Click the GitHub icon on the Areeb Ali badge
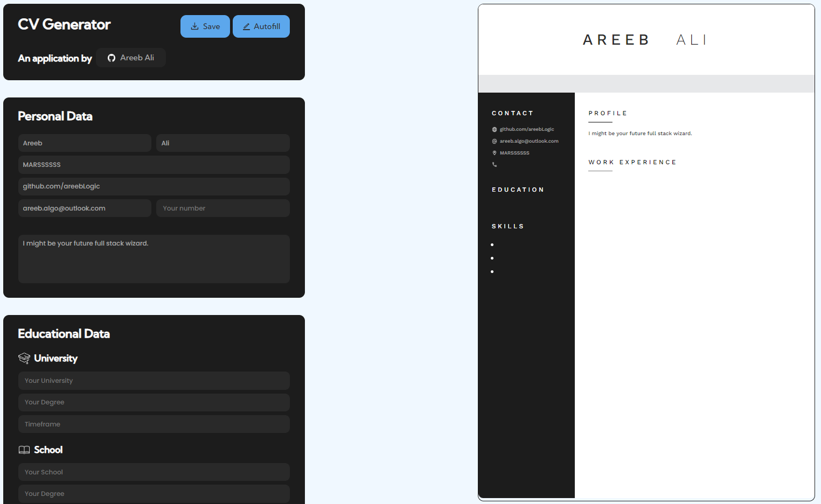Screen dimensions: 821x504 click(x=112, y=58)
